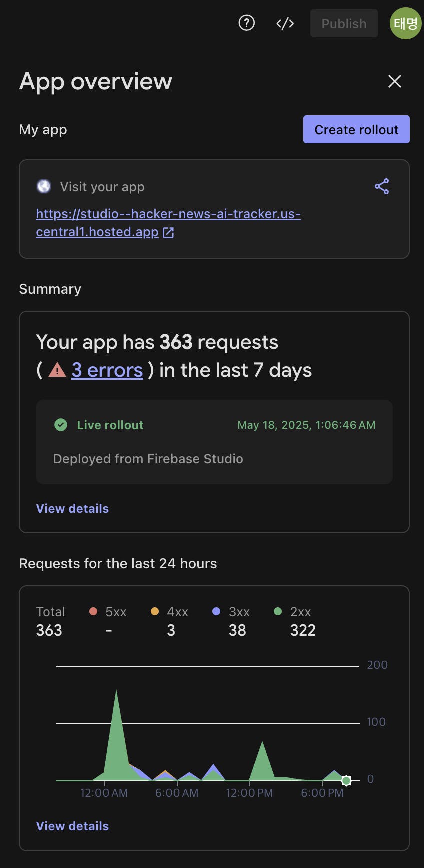This screenshot has width=424, height=868.
Task: Click the 4xx orange legend dot
Action: coord(155,611)
